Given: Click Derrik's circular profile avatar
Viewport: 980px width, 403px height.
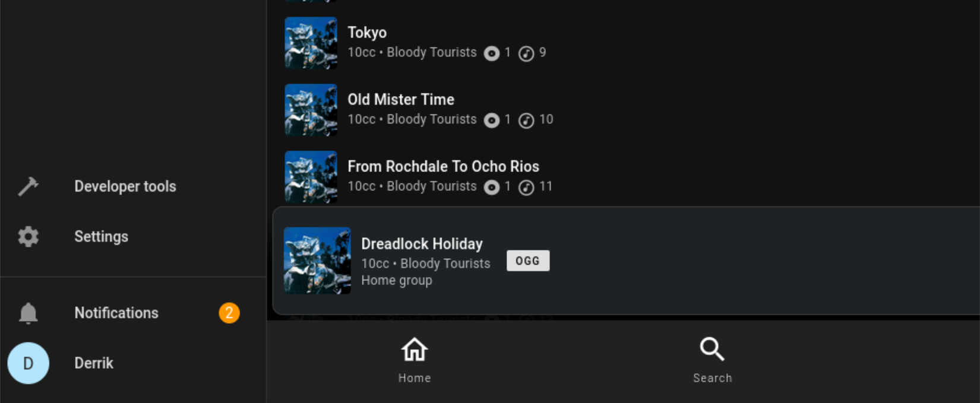Looking at the screenshot, I should pyautogui.click(x=28, y=363).
